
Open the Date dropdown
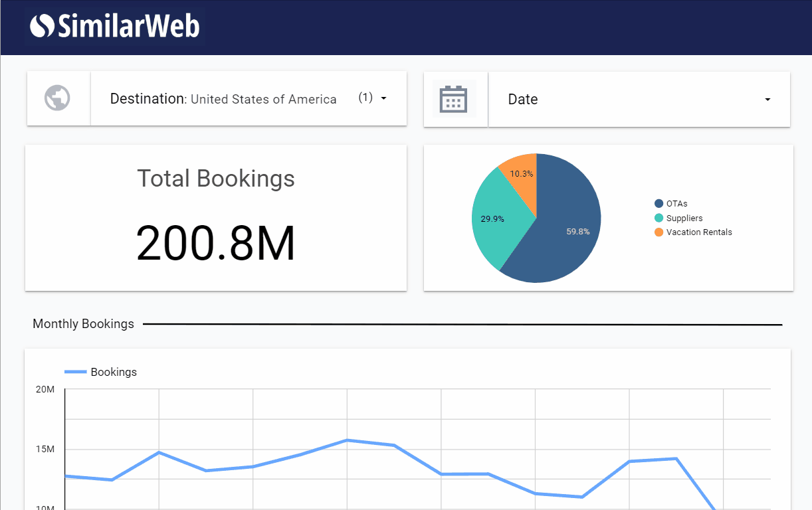click(766, 98)
